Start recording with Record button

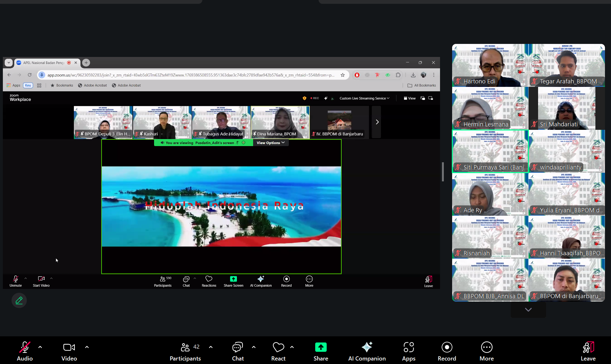pyautogui.click(x=447, y=351)
